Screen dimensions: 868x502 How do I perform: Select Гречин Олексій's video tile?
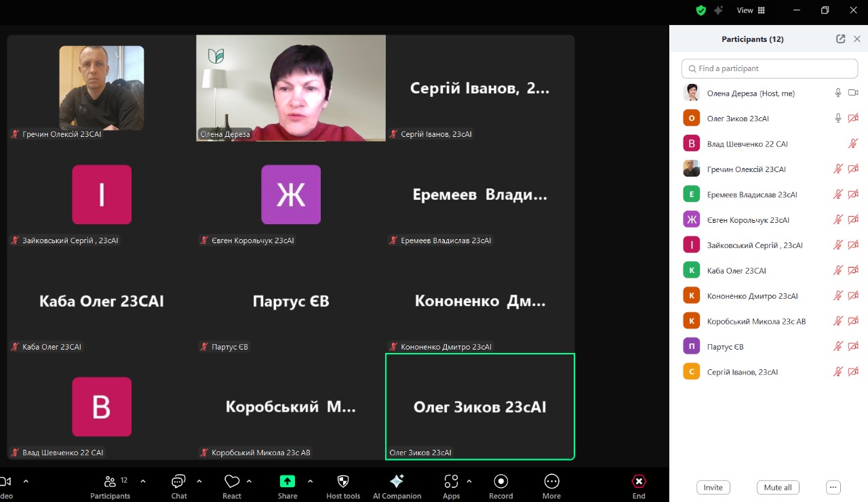click(102, 88)
